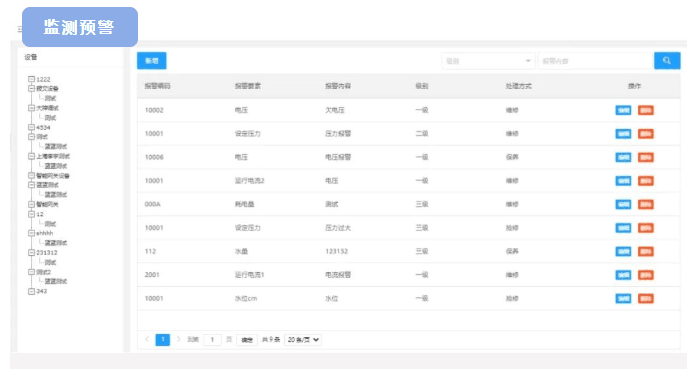Select the 231312 tree item

pyautogui.click(x=46, y=253)
